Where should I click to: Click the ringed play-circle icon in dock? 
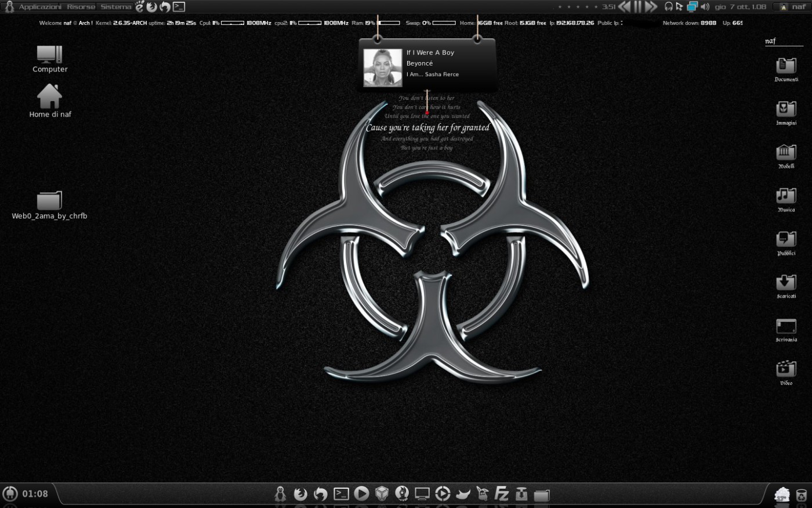pyautogui.click(x=443, y=493)
